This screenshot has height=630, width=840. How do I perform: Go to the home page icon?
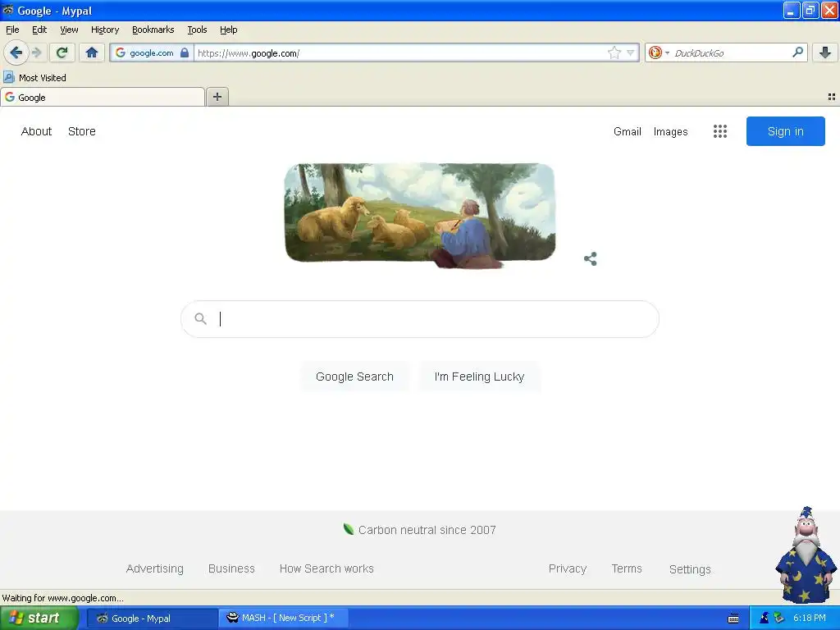click(x=92, y=52)
